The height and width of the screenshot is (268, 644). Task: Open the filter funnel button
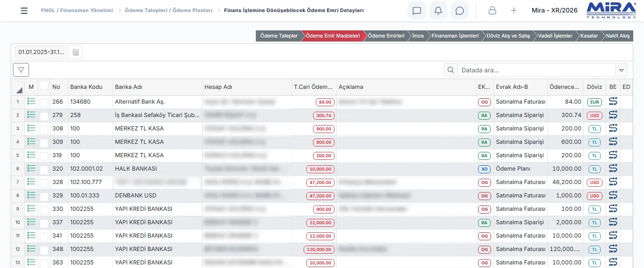point(21,70)
